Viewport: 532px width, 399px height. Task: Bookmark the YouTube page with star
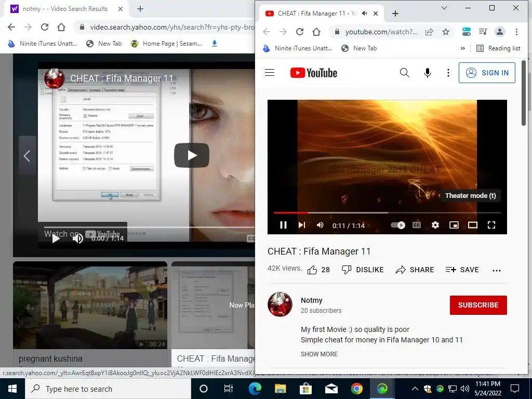pos(445,32)
